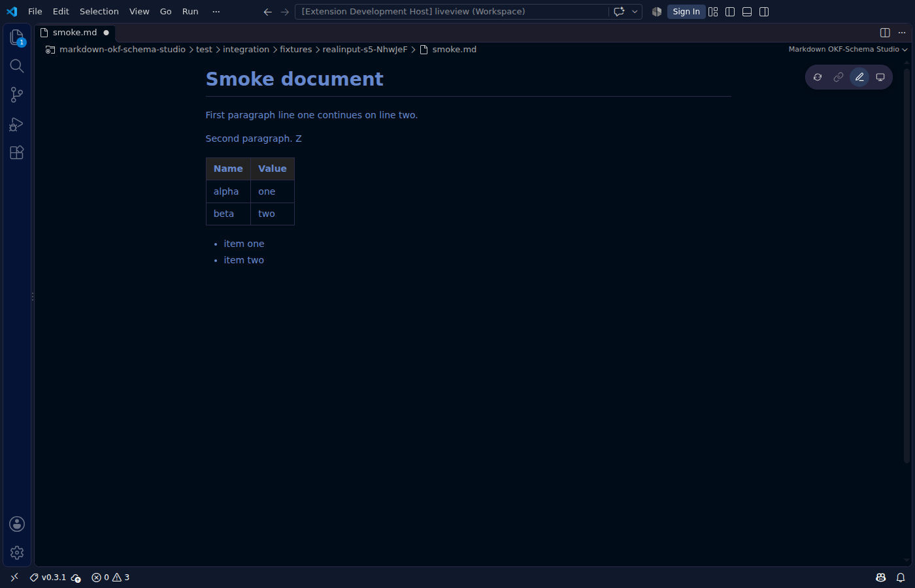The width and height of the screenshot is (915, 588).
Task: Open the Selection menu
Action: tap(99, 12)
